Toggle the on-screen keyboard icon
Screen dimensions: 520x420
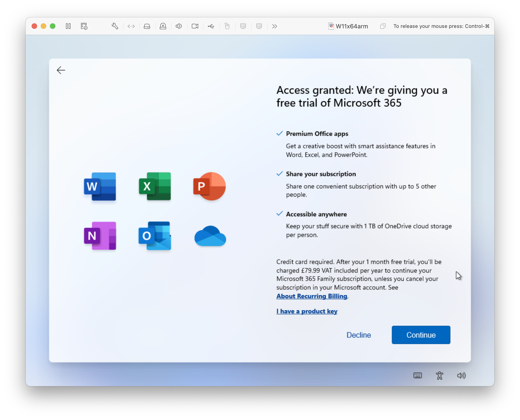(418, 376)
